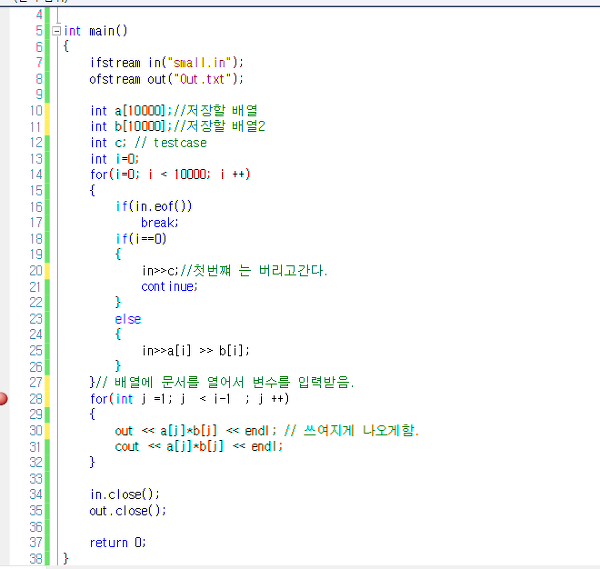Screen dimensions: 600x569
Task: Collapse the int main() function outline box
Action: click(57, 31)
